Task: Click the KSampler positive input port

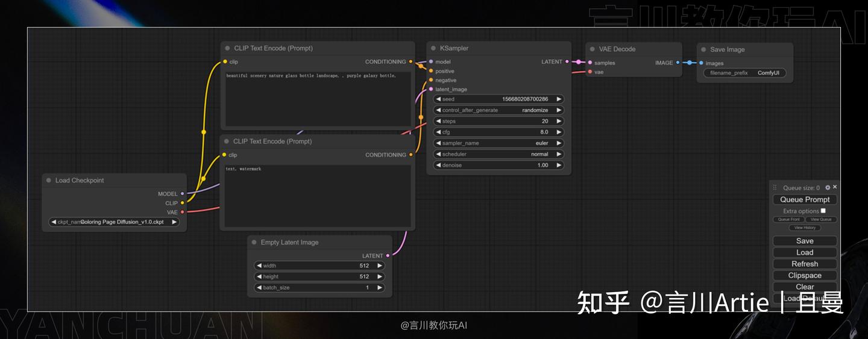Action: click(x=431, y=70)
